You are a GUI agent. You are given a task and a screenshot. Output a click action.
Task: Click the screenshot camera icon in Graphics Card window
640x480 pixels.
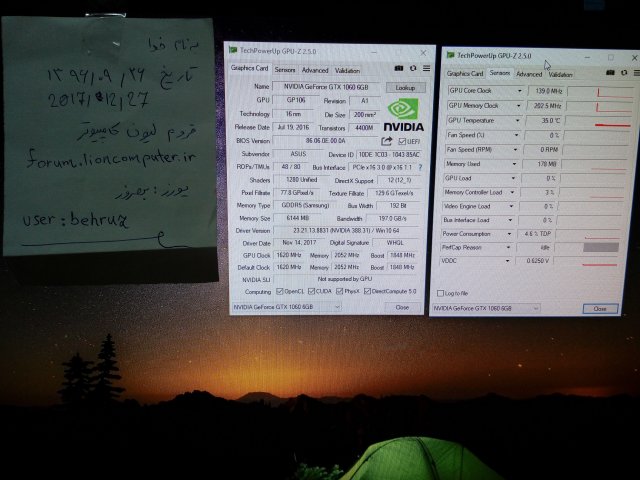coord(399,69)
